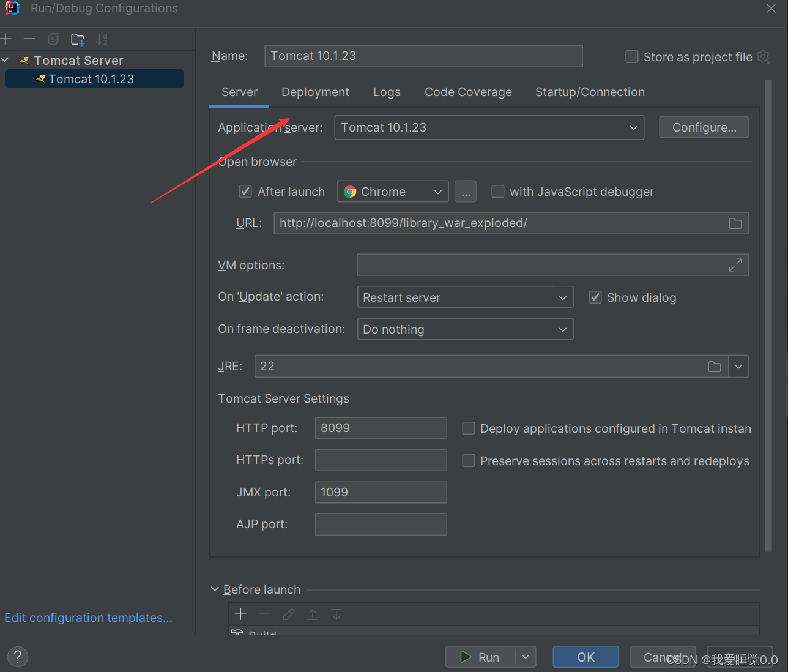Enable Store as project file
Screen dimensions: 788x672
632,57
